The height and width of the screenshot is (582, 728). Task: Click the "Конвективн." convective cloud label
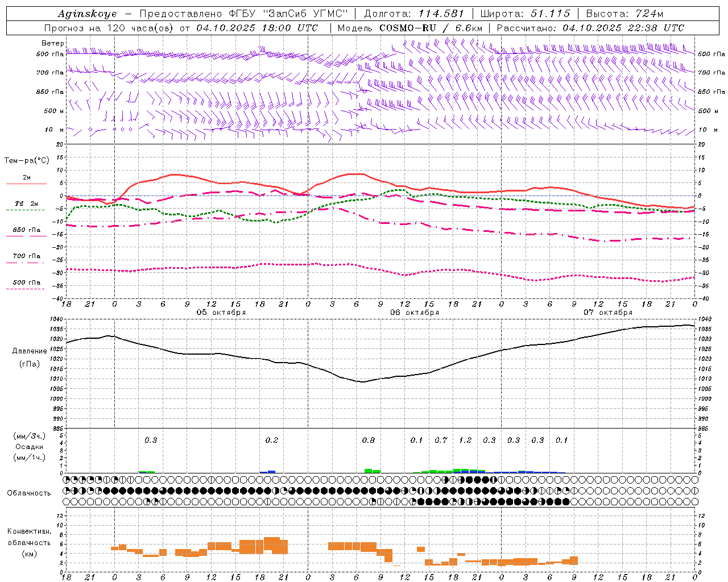[29, 531]
